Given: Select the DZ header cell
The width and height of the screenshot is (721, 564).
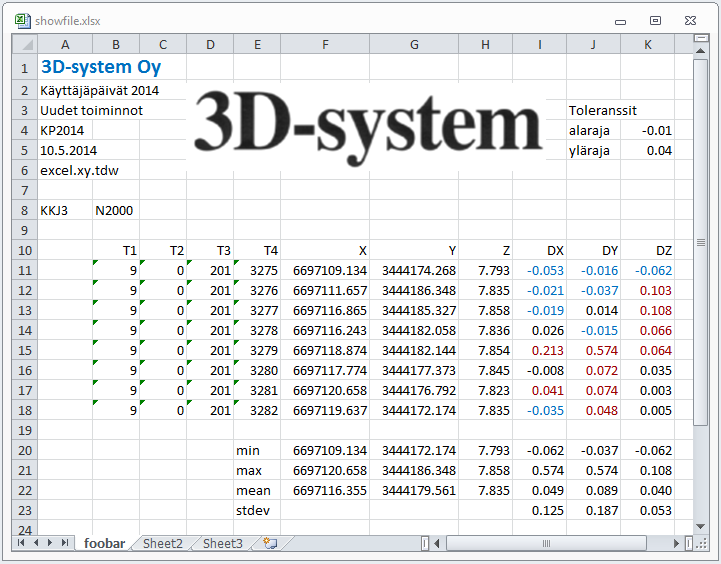Looking at the screenshot, I should tap(647, 251).
